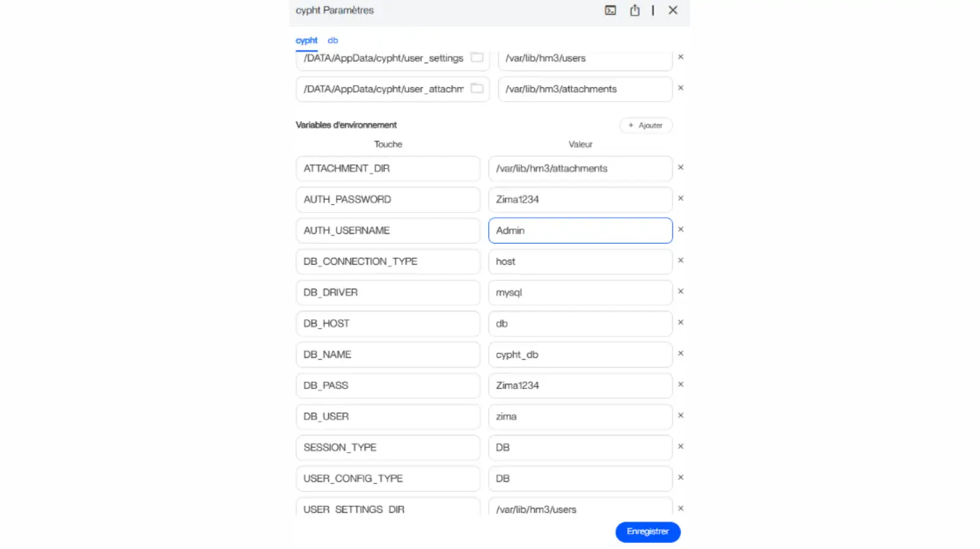Screen dimensions: 980x549
Task: Switch to the db tab
Action: pyautogui.click(x=333, y=40)
